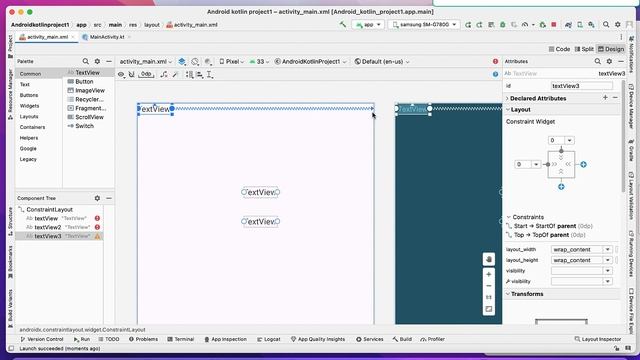The image size is (640, 360).
Task: Zoom in with plus button on design surface
Action: coord(489,274)
